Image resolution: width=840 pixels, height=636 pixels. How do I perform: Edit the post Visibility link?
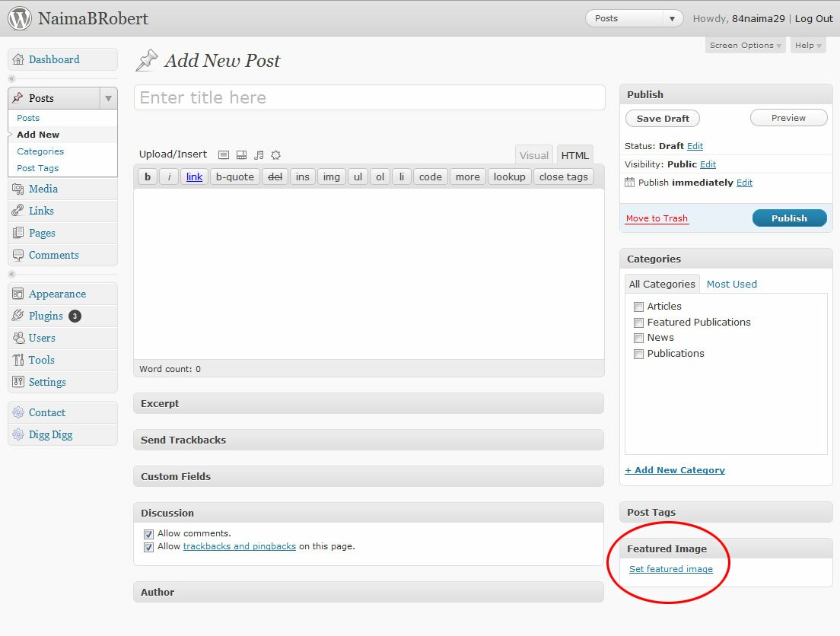coord(708,164)
